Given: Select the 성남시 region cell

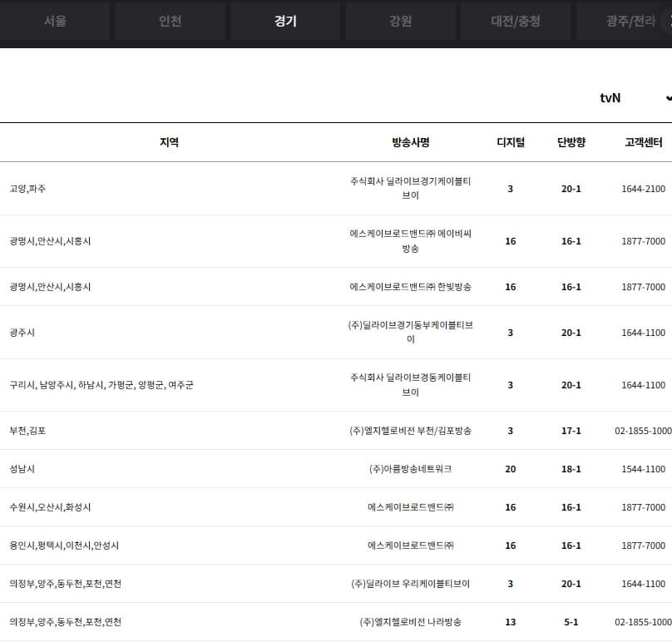Looking at the screenshot, I should [x=22, y=469].
